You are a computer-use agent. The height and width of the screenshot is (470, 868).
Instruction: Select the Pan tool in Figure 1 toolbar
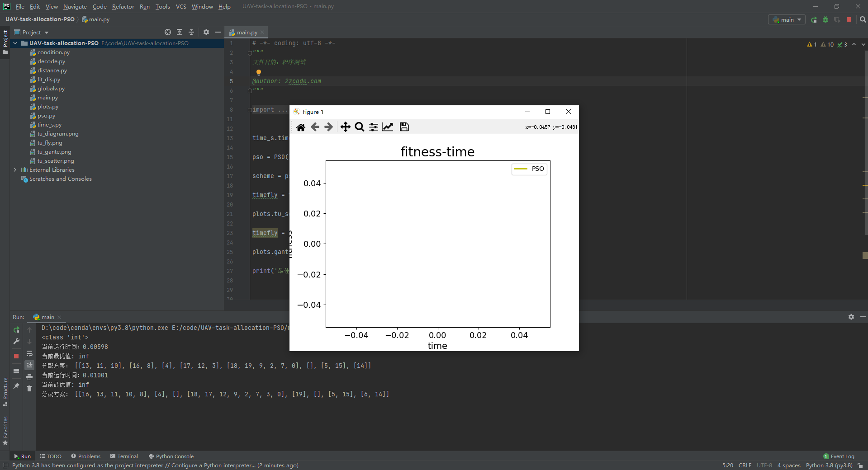(x=346, y=127)
